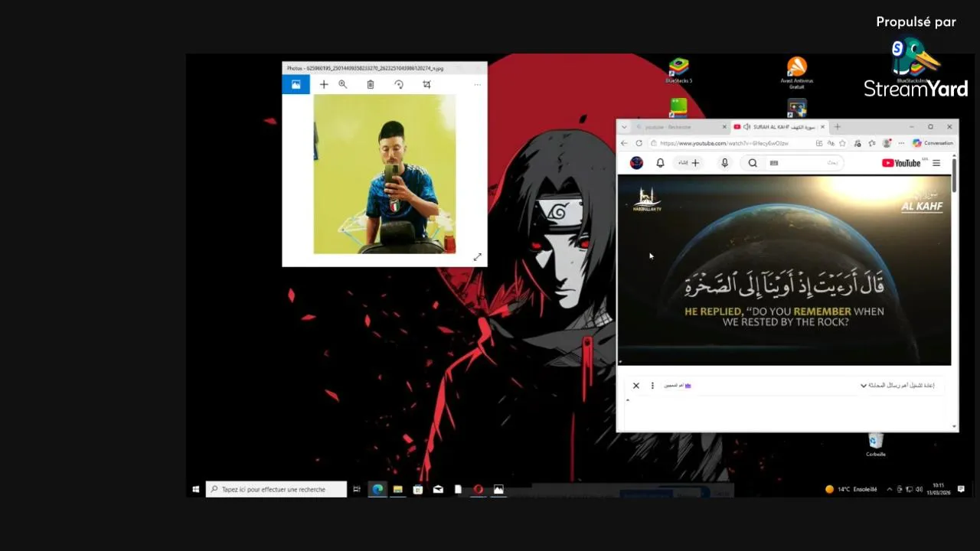The image size is (980, 551).
Task: Go back with the browser back arrow
Action: click(624, 143)
